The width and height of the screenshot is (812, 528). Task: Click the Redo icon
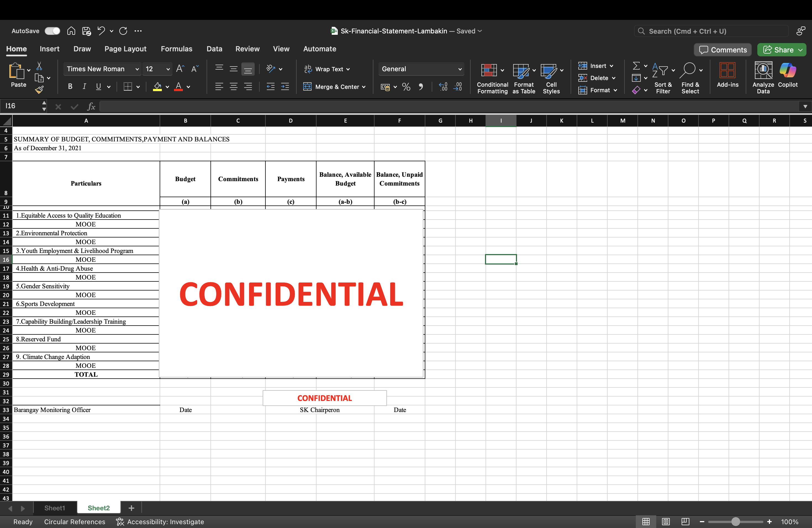point(123,31)
